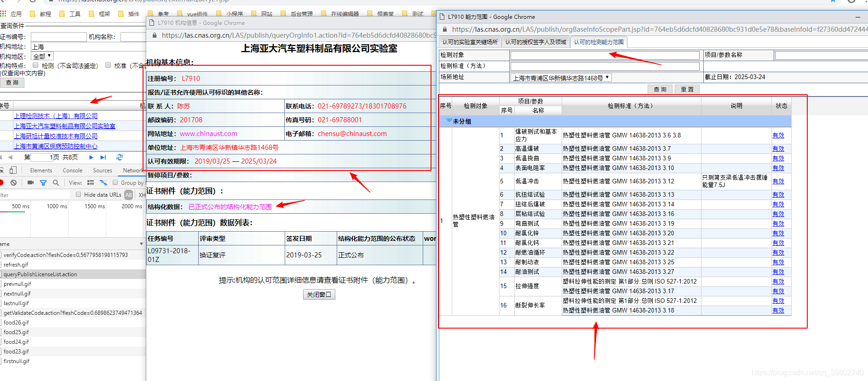The height and width of the screenshot is (381, 868).
Task: Open network search with the magnifier icon
Action: [x=56, y=182]
